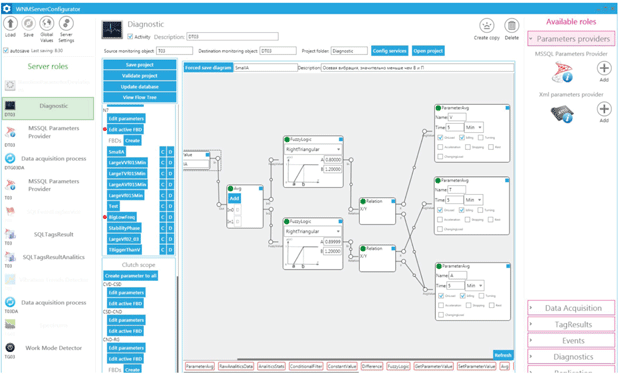This screenshot has height=379, width=620.
Task: Add Xml parameters provider with plus icon
Action: point(604,109)
